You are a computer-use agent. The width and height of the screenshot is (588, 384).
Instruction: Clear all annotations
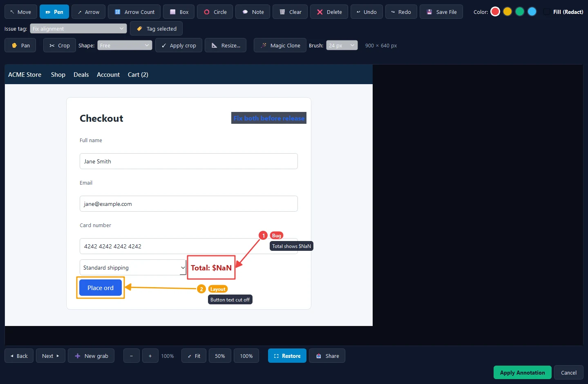click(290, 12)
